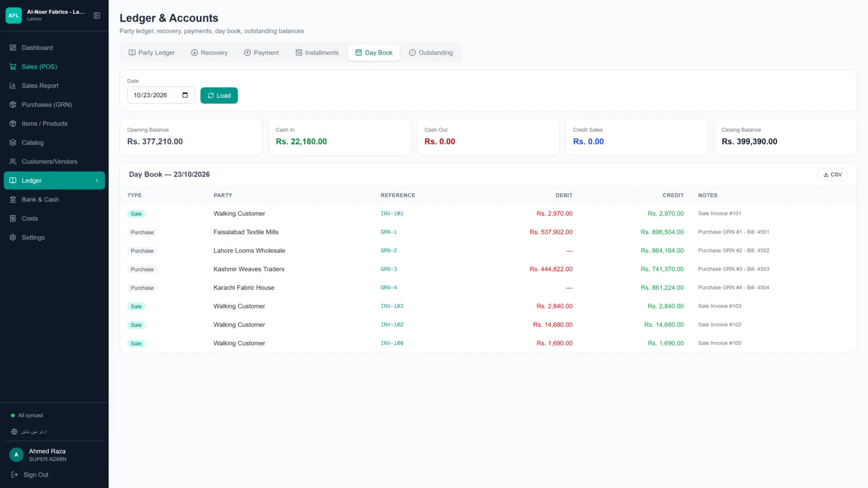This screenshot has height=488, width=868.
Task: Click the All synced status indicator
Action: [x=27, y=415]
